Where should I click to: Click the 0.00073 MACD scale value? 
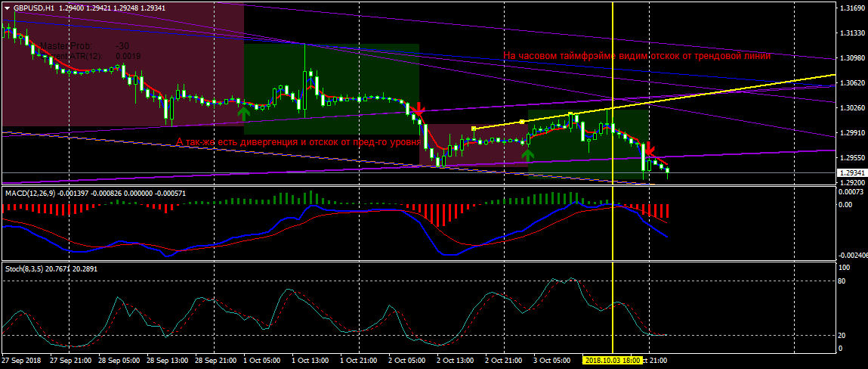click(851, 192)
